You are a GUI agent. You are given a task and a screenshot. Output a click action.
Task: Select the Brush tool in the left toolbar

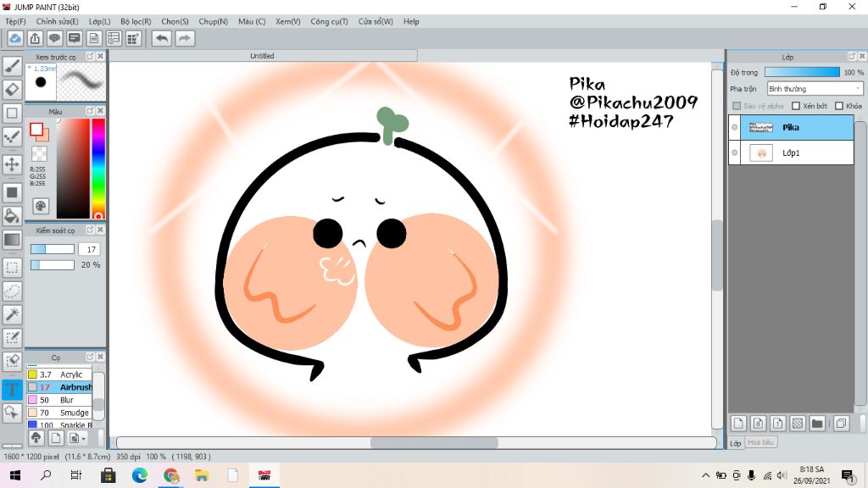tap(12, 66)
